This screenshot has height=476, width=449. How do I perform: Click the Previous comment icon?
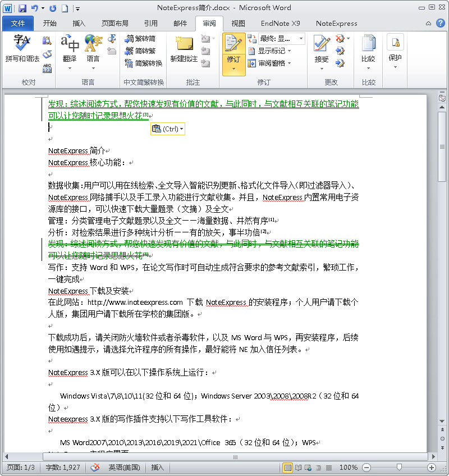[205, 51]
